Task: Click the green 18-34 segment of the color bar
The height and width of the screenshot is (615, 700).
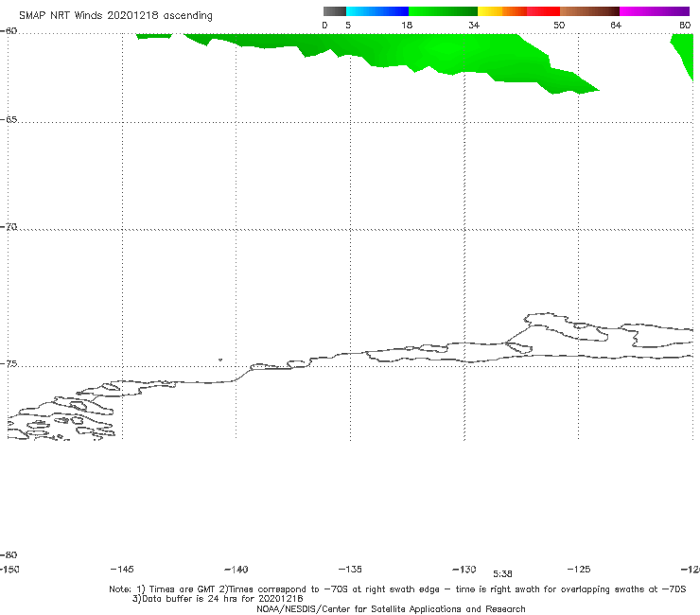Action: pyautogui.click(x=443, y=11)
